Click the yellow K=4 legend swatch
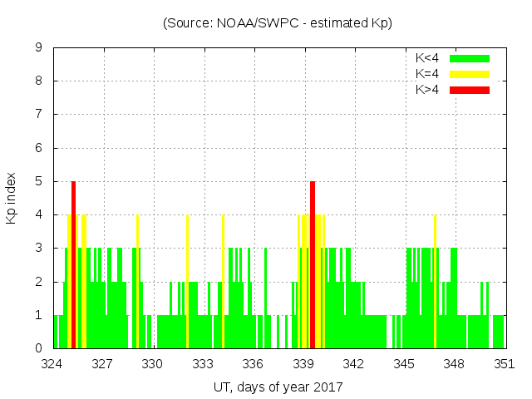Image resolution: width=532 pixels, height=399 pixels. pyautogui.click(x=470, y=74)
